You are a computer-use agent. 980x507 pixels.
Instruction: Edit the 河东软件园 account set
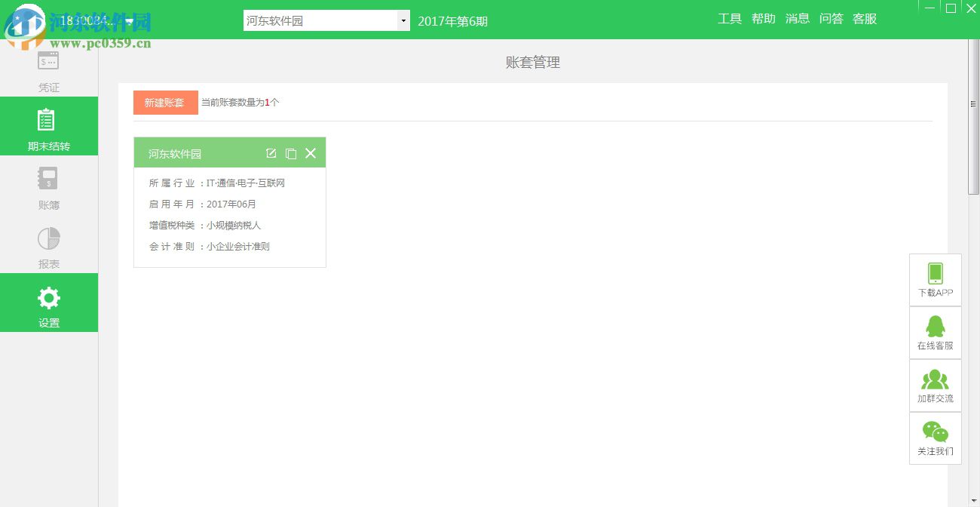click(271, 152)
